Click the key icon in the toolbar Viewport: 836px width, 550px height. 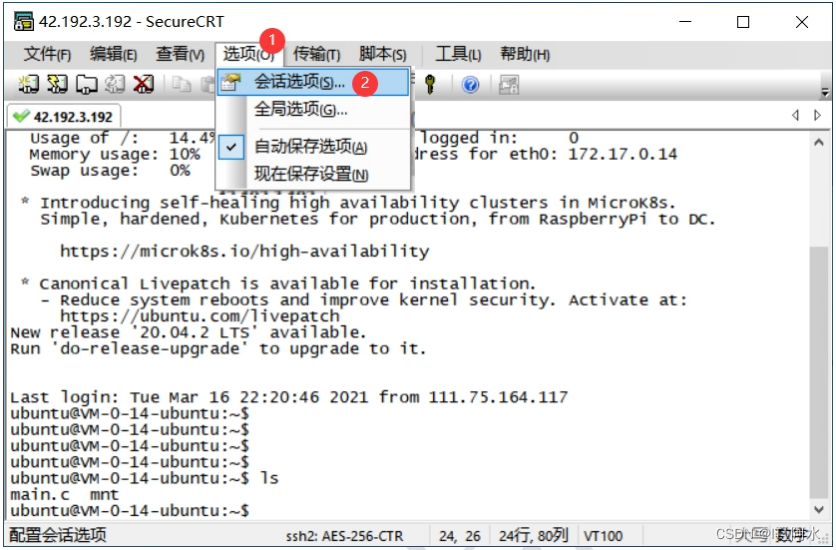(x=430, y=84)
